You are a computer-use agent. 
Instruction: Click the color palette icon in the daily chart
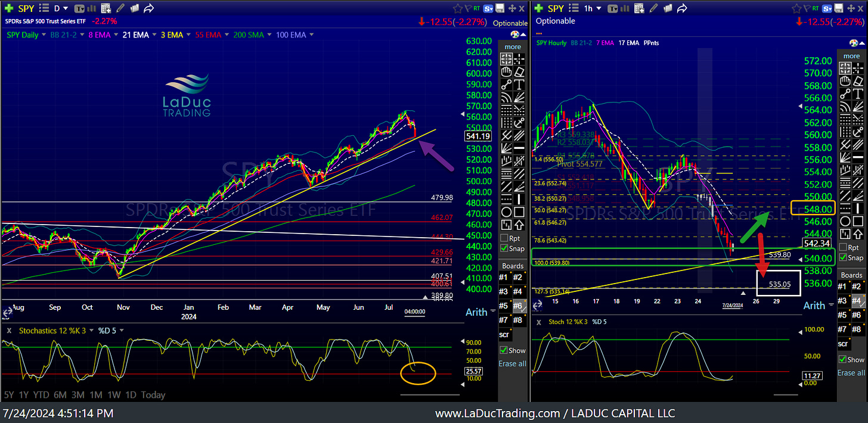(514, 34)
